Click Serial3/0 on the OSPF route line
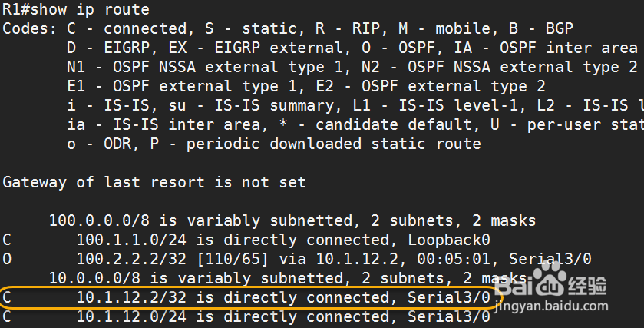This screenshot has width=644, height=328. tap(550, 259)
